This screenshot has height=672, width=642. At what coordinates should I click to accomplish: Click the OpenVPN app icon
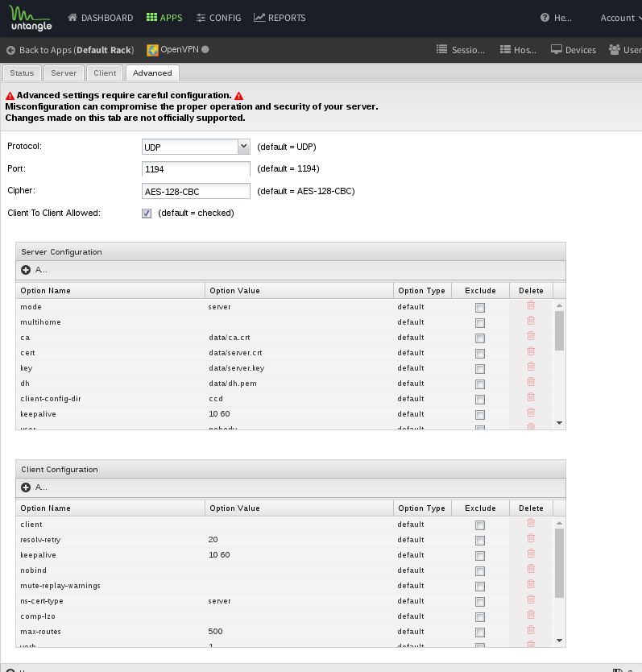click(x=152, y=50)
